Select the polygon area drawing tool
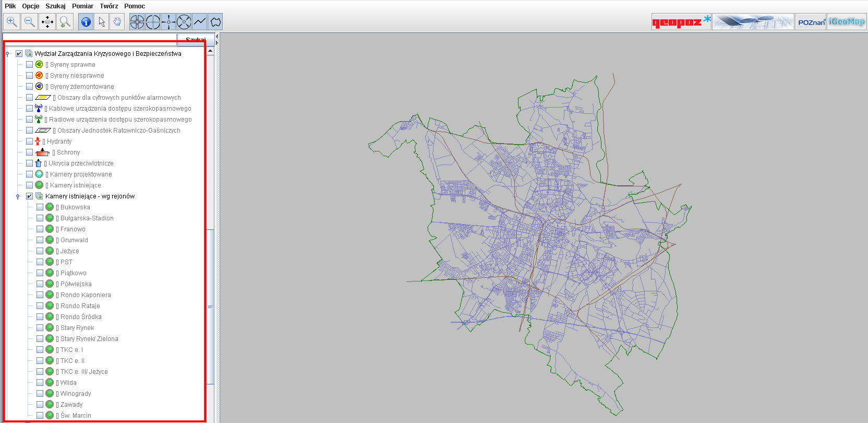The height and width of the screenshot is (423, 868). pos(215,22)
